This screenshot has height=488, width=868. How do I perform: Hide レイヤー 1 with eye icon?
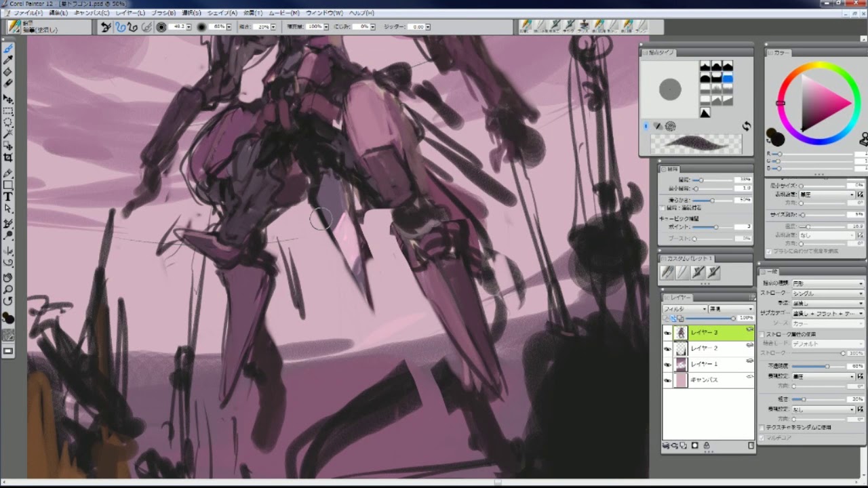coord(667,364)
